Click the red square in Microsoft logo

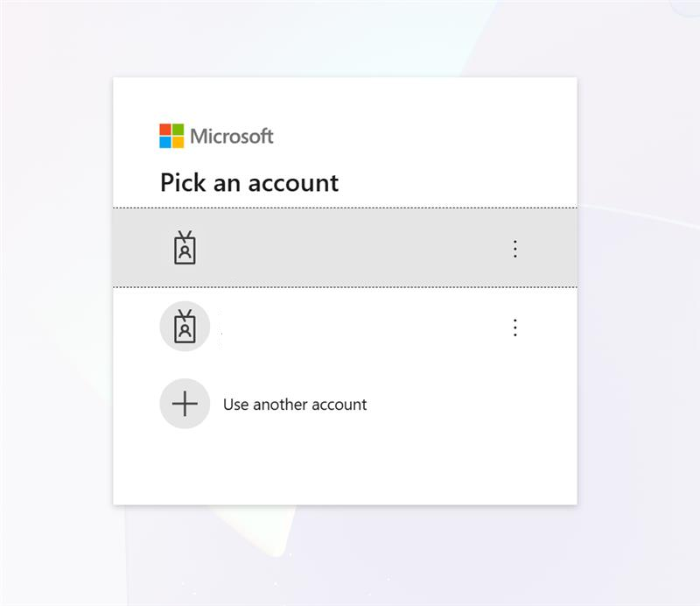(x=165, y=130)
